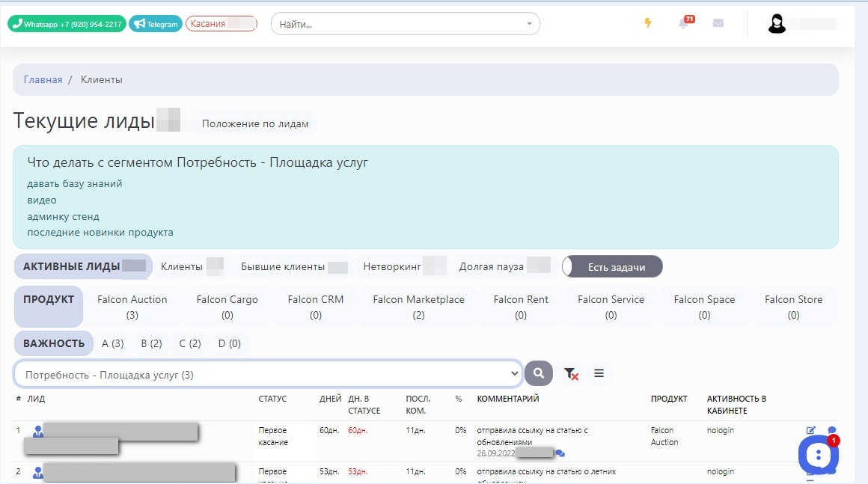Go to "Главная" breadcrumb link
This screenshot has width=868, height=484.
[43, 79]
